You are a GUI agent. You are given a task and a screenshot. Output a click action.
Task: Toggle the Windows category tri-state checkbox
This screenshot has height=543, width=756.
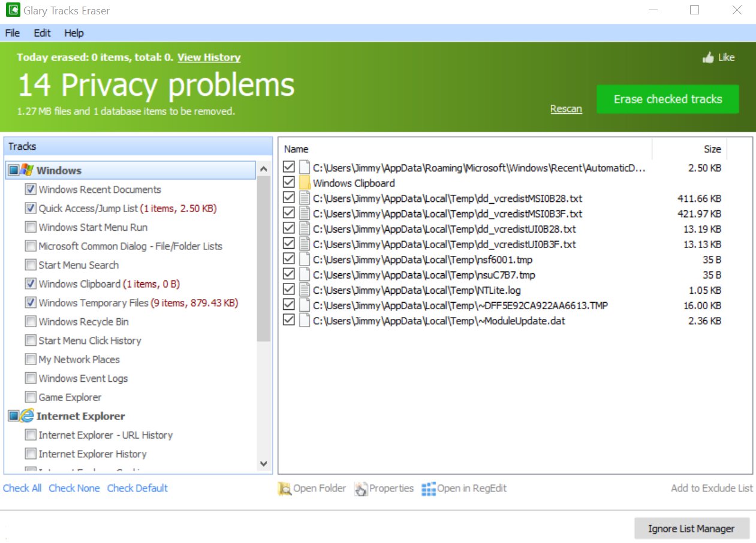(x=13, y=171)
